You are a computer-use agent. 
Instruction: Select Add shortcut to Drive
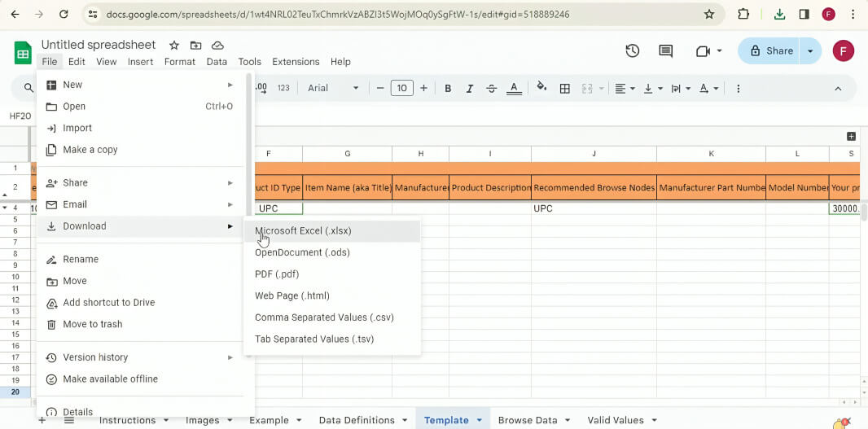(141, 302)
